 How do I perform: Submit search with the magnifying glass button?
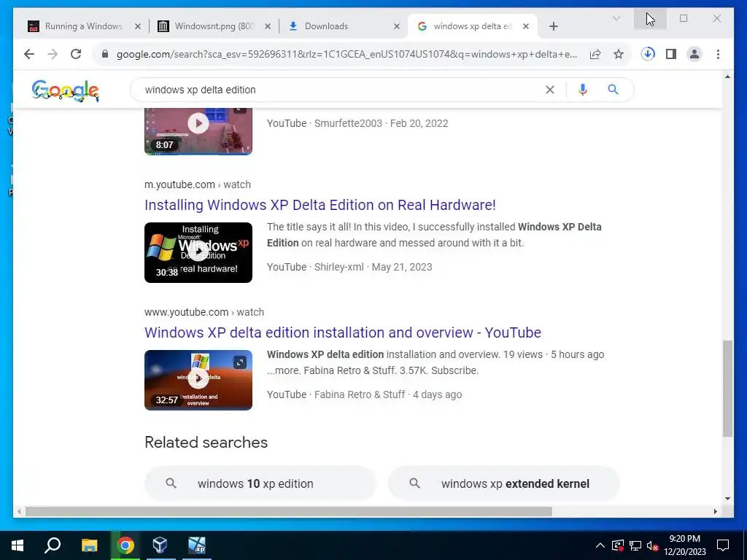tap(613, 90)
